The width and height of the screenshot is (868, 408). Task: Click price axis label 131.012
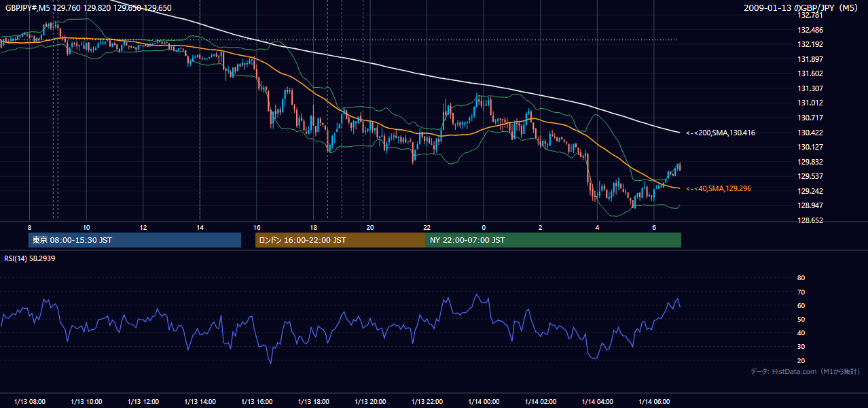pyautogui.click(x=810, y=103)
